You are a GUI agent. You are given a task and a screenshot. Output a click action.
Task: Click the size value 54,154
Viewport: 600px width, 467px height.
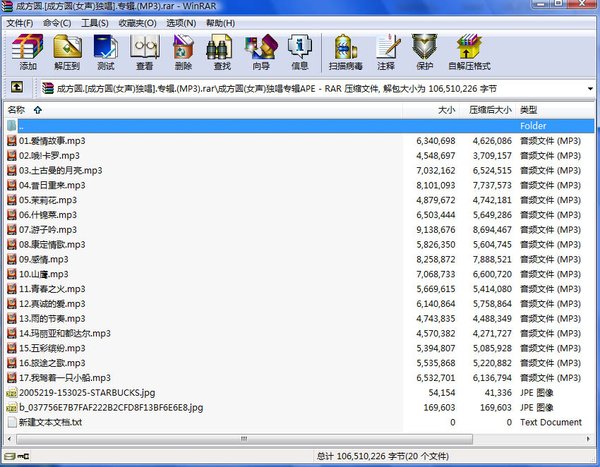442,393
